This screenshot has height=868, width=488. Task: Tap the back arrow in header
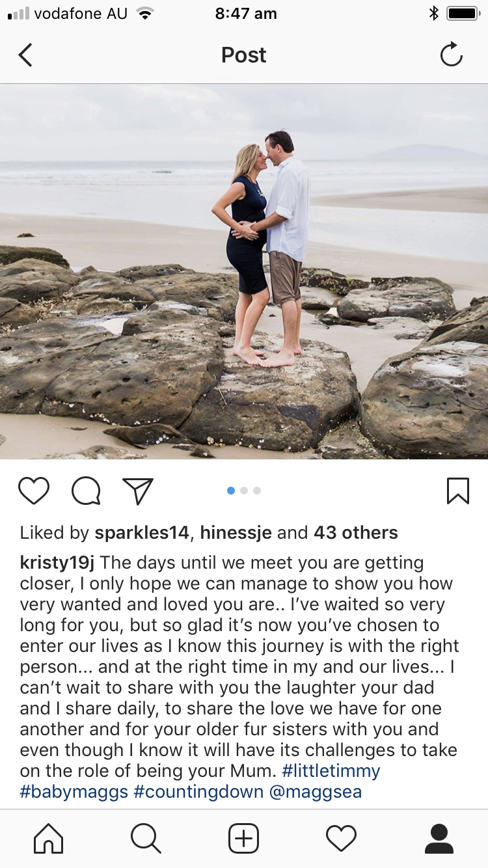click(x=25, y=55)
